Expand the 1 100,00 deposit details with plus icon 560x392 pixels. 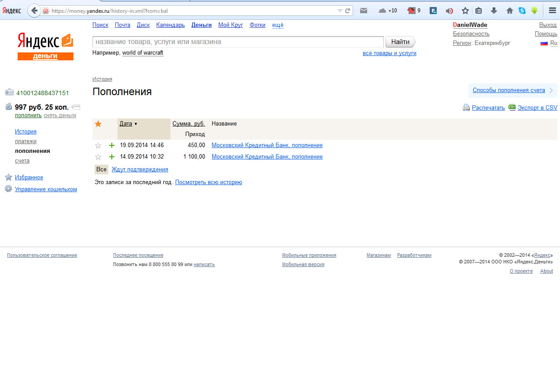(111, 157)
